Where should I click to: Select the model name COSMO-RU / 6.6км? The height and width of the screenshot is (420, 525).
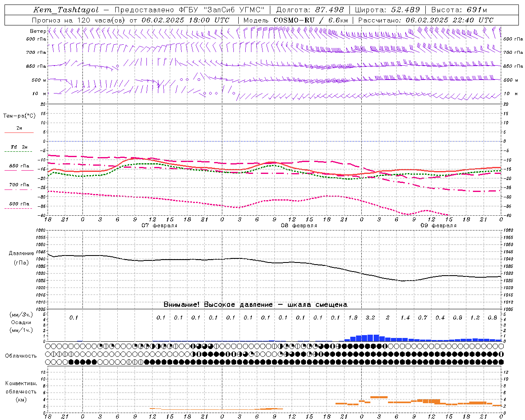(x=310, y=20)
